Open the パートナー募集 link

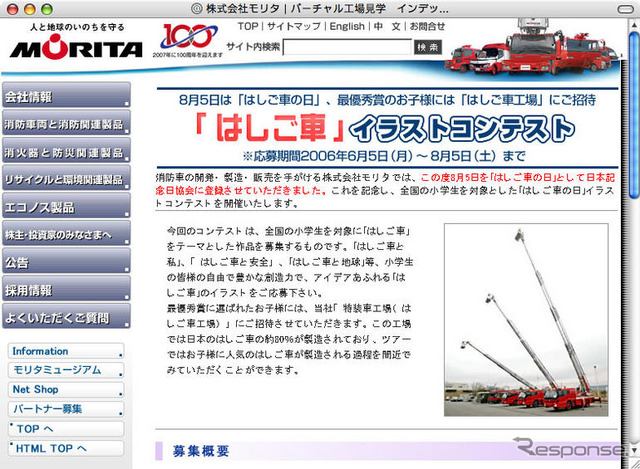[x=66, y=409]
